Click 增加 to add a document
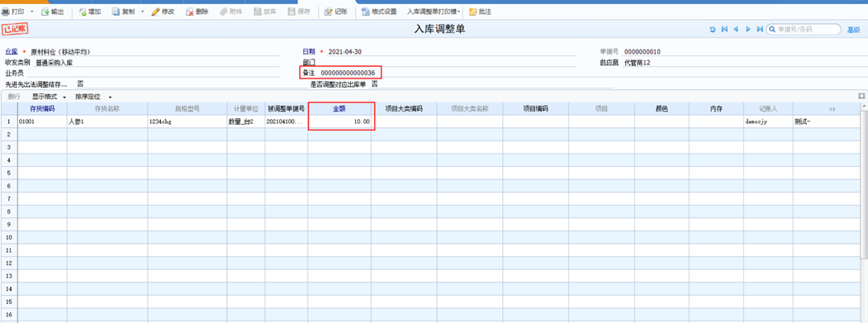Screen dimensions: 868x323 89,12
